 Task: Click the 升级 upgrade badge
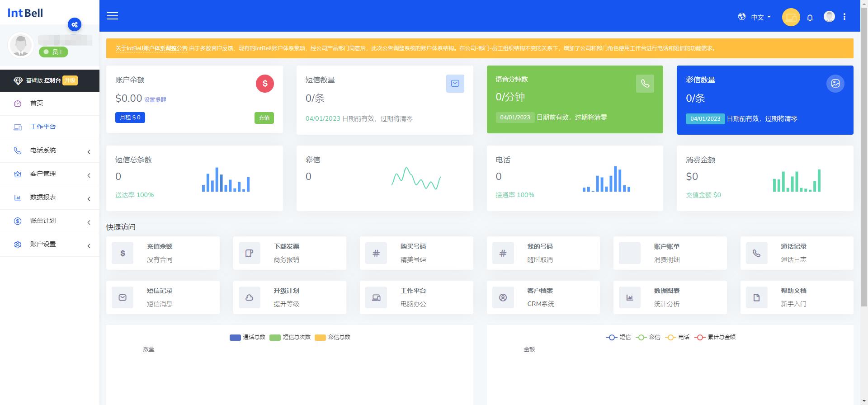pyautogui.click(x=70, y=80)
